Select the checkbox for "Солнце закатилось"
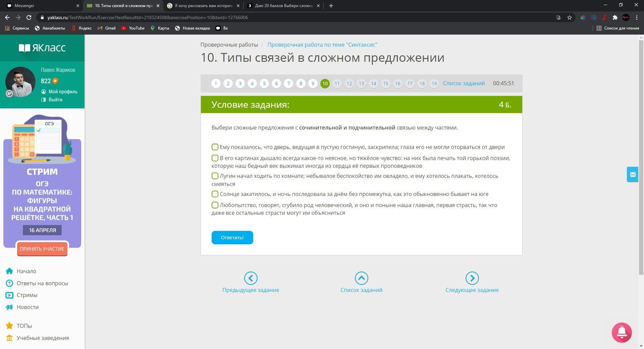This screenshot has width=644, height=349. point(215,194)
